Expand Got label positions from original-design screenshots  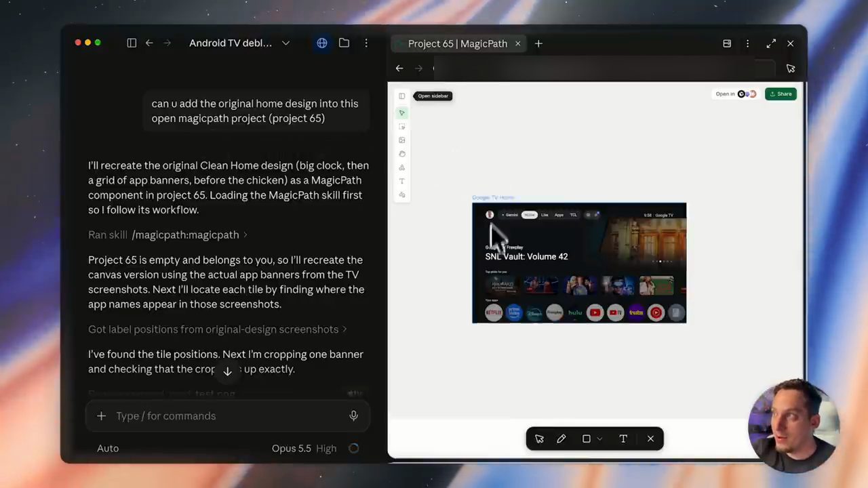(217, 329)
